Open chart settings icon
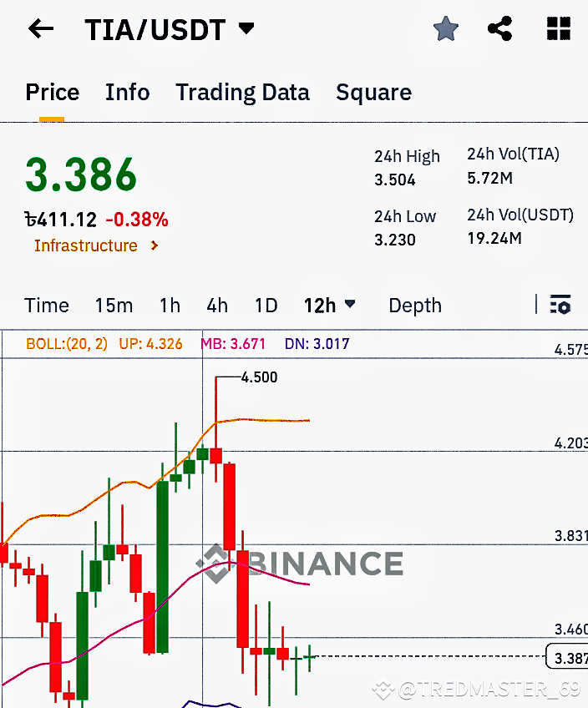Screen dimensions: 588x708 (560, 305)
